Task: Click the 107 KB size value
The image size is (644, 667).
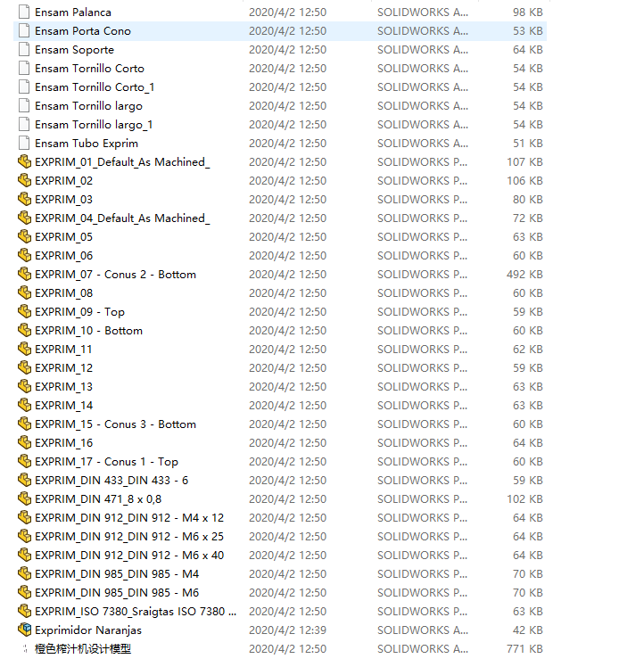Action: tap(524, 162)
